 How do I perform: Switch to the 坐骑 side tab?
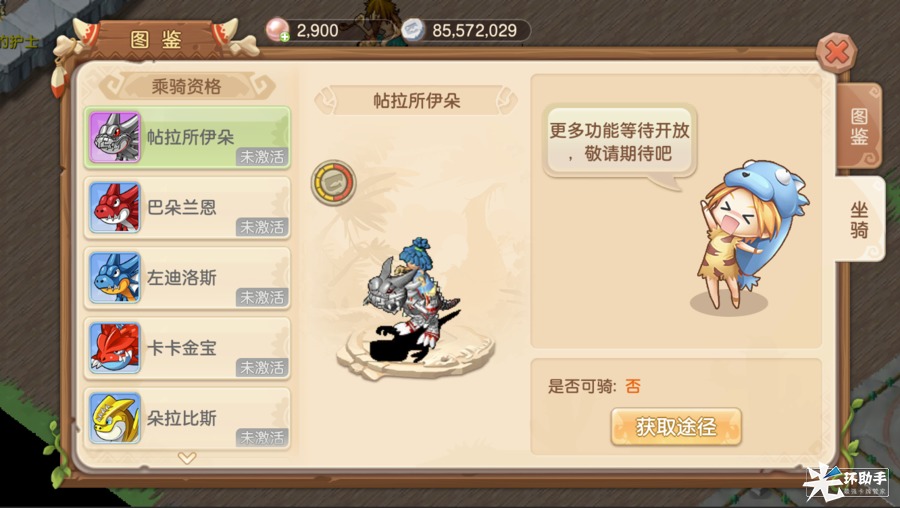click(859, 219)
